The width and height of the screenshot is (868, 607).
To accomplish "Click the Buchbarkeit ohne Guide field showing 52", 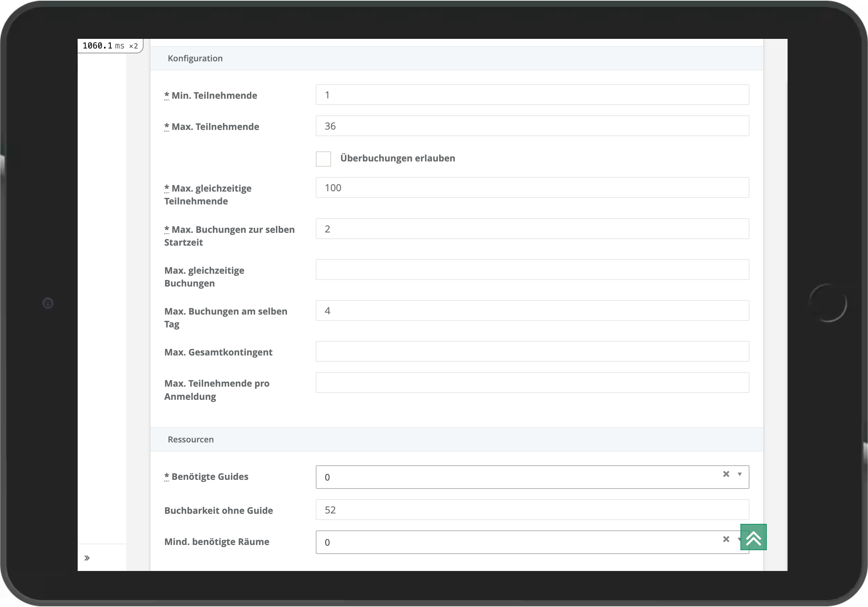I will (532, 510).
